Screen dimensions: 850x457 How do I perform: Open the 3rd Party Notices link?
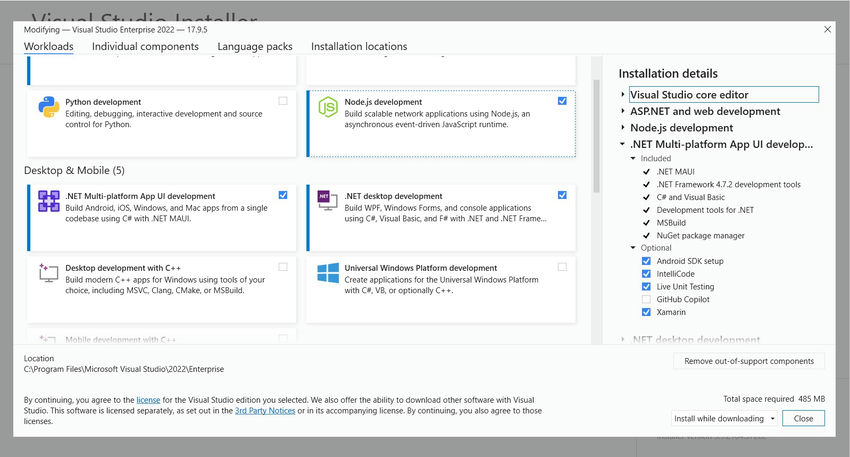[x=264, y=410]
